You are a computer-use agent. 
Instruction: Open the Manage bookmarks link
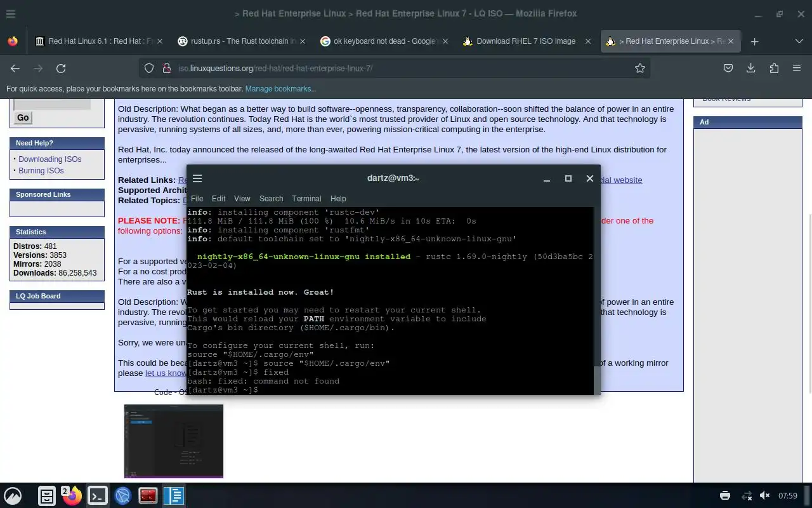[280, 89]
